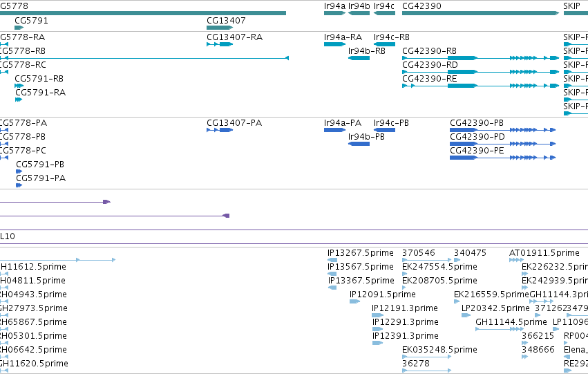
Task: Select EST AT01911.5prime
Action: click(544, 253)
